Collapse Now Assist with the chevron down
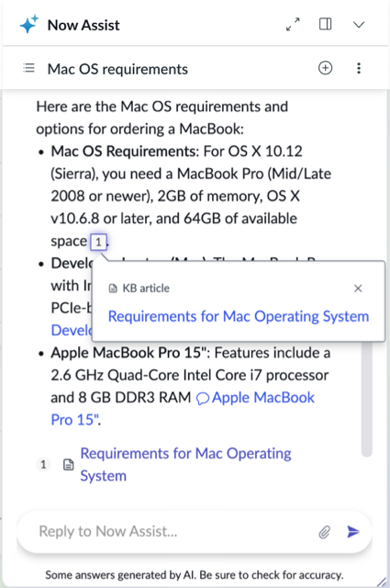This screenshot has width=390, height=588. click(359, 25)
